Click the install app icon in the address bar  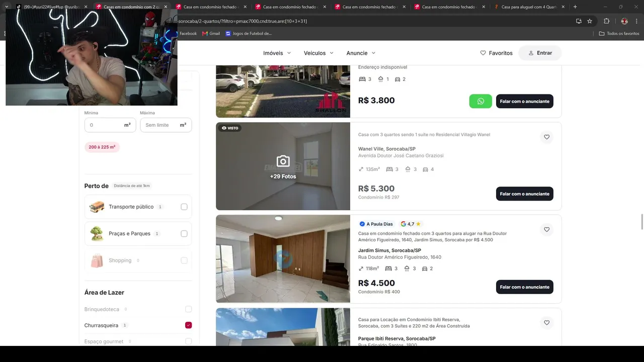point(579,21)
